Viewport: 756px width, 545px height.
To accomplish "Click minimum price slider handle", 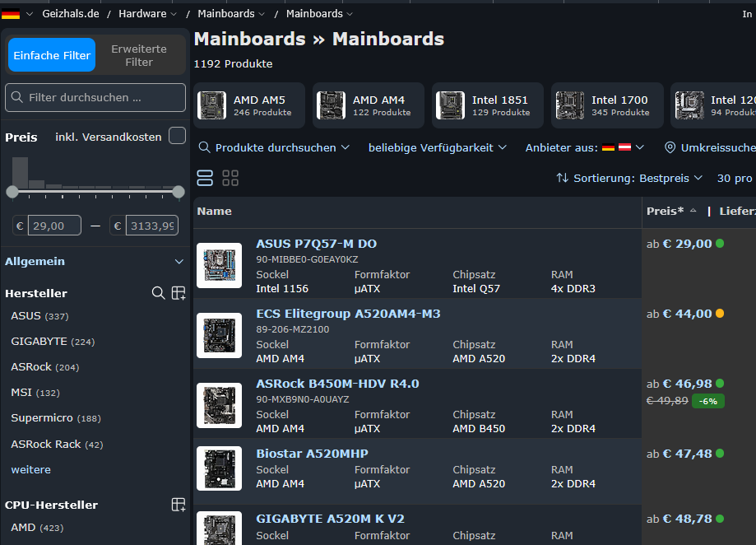I will 12,192.
